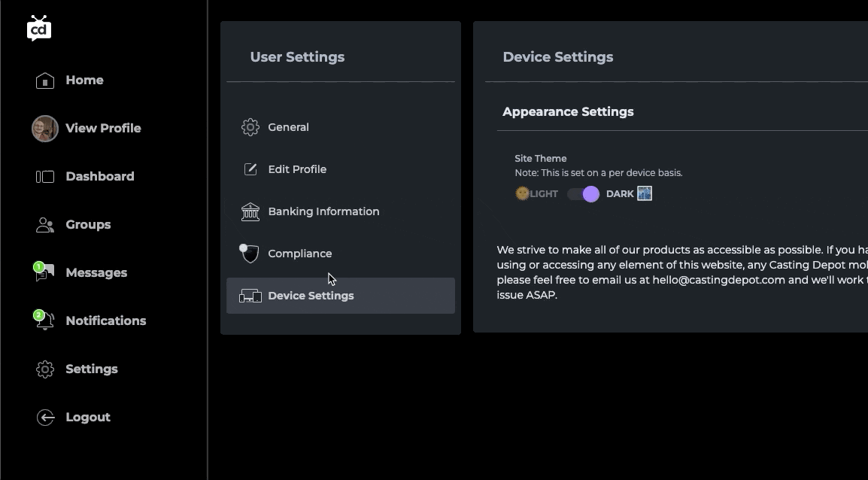The width and height of the screenshot is (868, 480).
Task: Click the Groups people icon
Action: [x=45, y=225]
